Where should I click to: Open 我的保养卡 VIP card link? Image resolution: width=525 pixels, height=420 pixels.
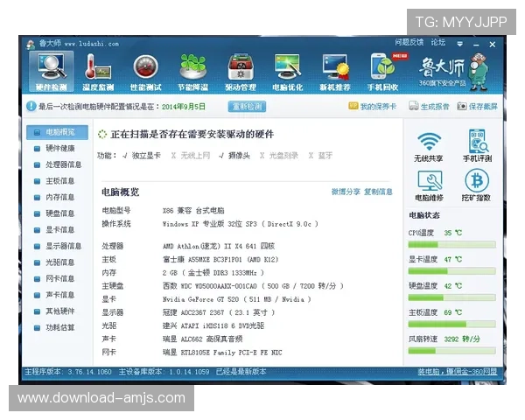(x=373, y=107)
